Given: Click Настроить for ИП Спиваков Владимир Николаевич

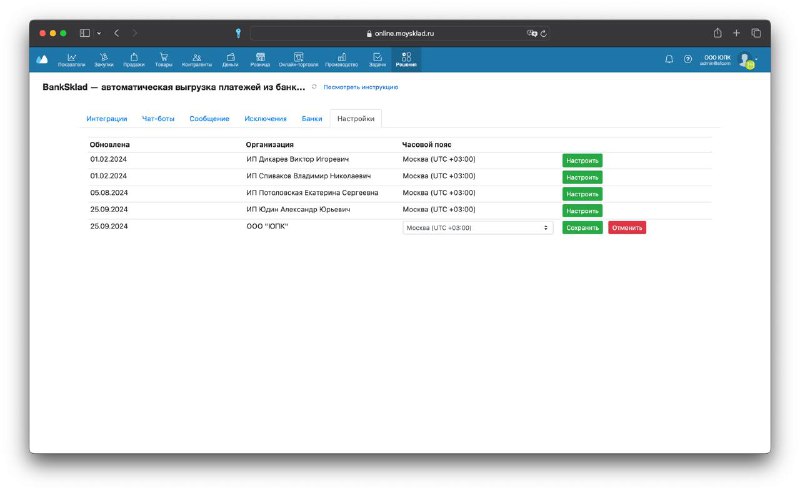Looking at the screenshot, I should point(582,177).
